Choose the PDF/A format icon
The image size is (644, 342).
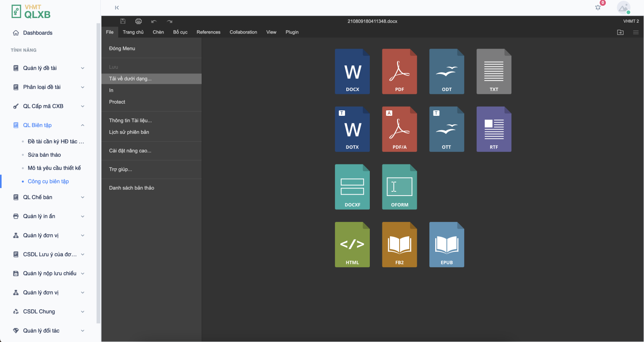click(400, 129)
